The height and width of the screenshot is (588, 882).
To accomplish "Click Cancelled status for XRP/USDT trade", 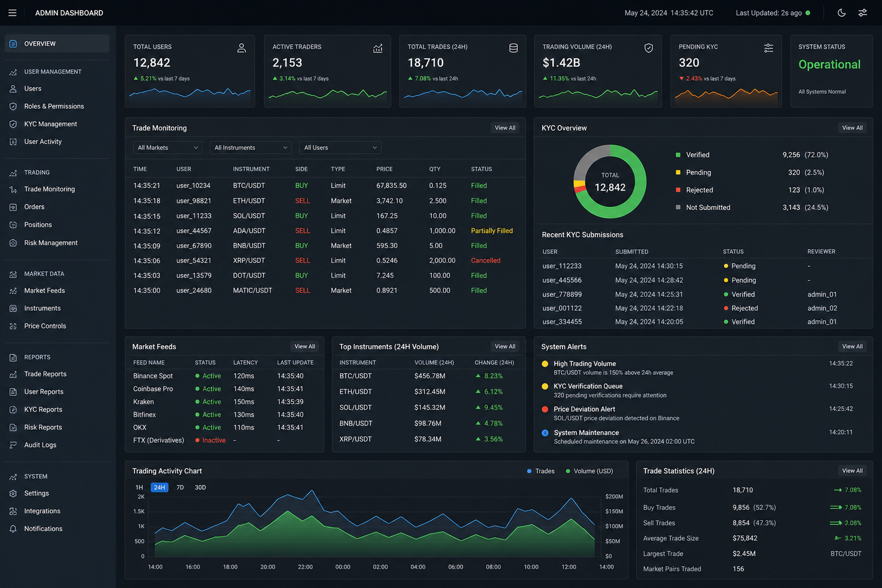I will [x=486, y=261].
